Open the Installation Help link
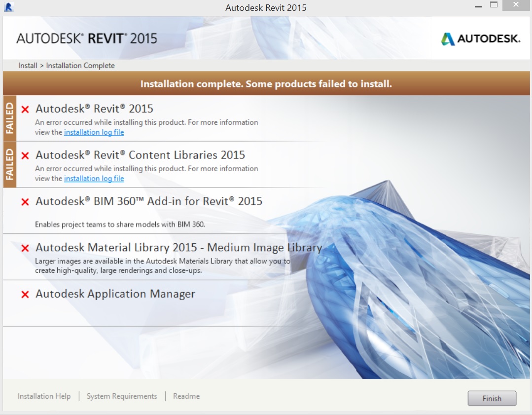This screenshot has height=415, width=532. click(44, 396)
